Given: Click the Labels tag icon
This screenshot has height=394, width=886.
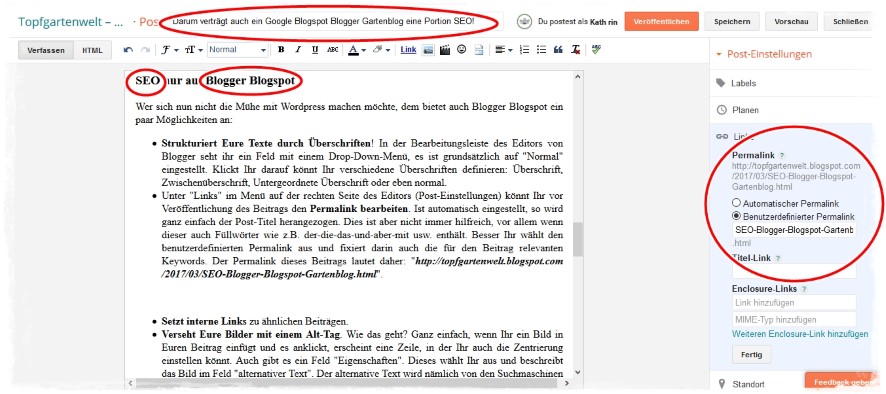Looking at the screenshot, I should [720, 83].
